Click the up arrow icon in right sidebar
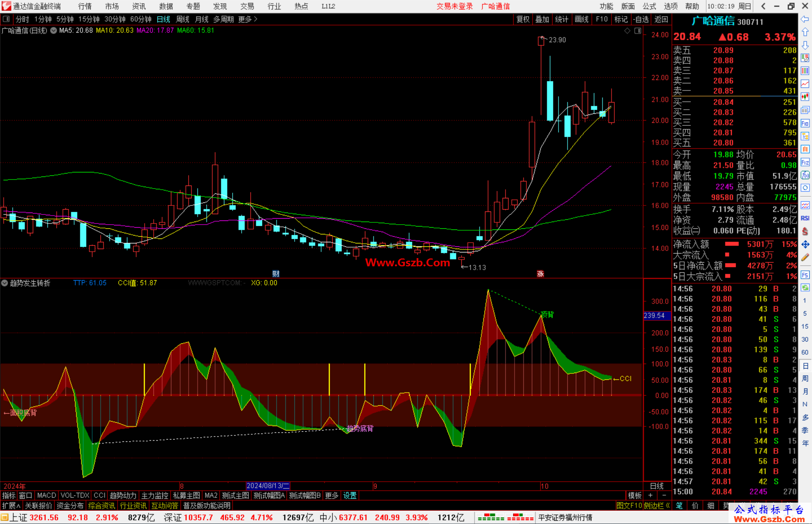This screenshot has width=812, height=524. [805, 32]
